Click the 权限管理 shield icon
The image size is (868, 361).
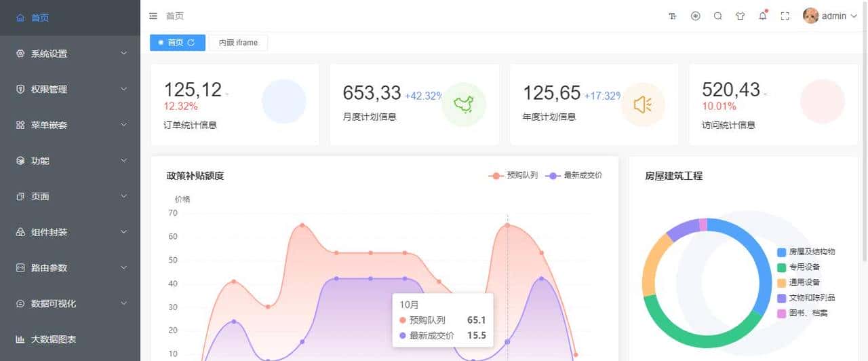tap(20, 89)
